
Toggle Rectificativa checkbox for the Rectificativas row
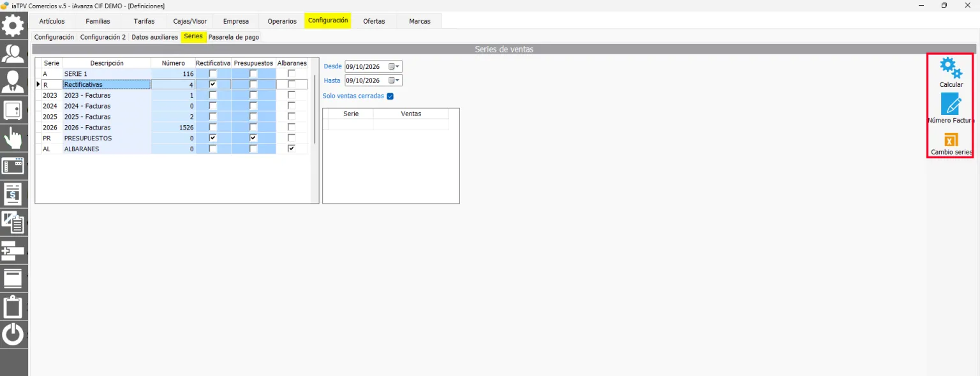tap(213, 84)
